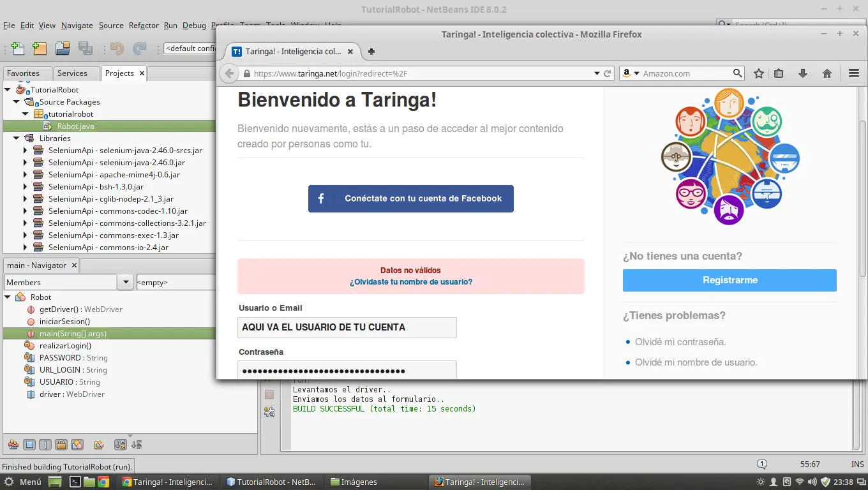Click the Usuario o Email input field
The height and width of the screenshot is (490, 868).
click(x=347, y=327)
